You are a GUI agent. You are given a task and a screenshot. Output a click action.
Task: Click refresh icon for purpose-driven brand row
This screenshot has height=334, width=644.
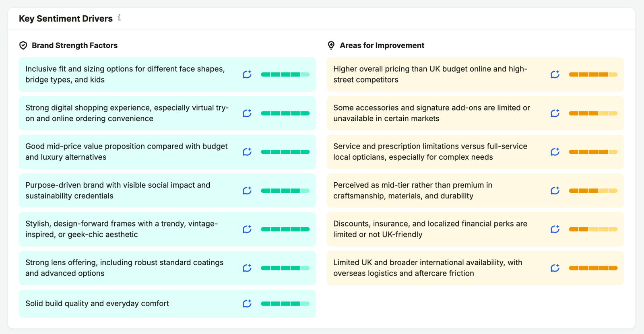(247, 190)
